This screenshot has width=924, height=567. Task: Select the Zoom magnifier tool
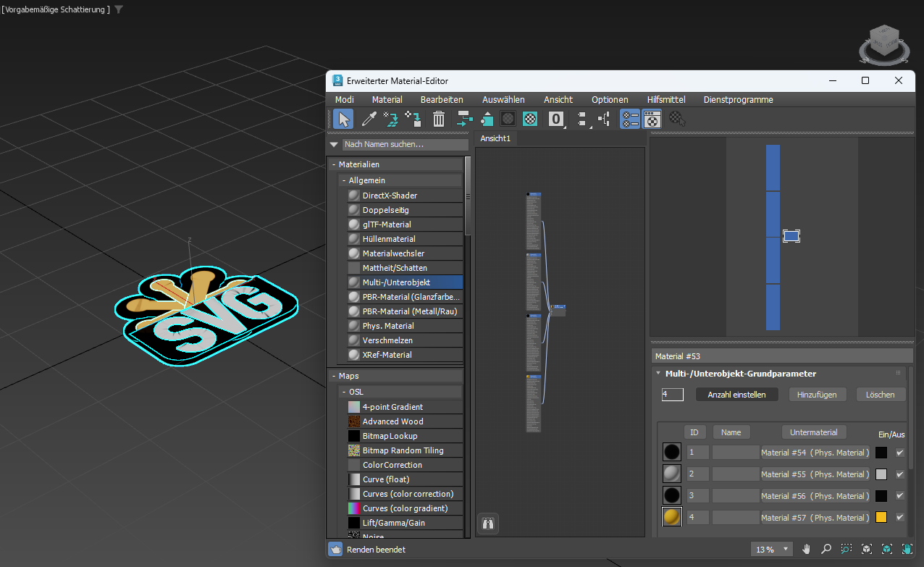click(x=826, y=550)
